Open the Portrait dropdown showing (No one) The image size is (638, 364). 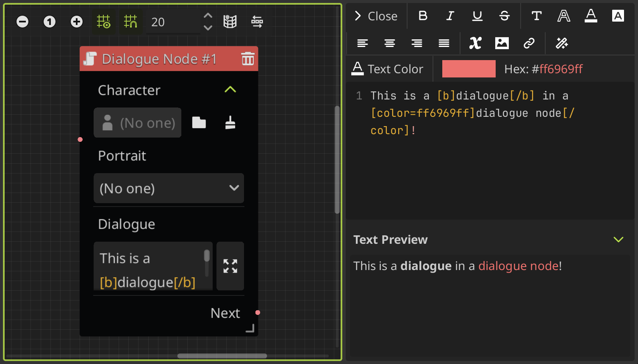pyautogui.click(x=169, y=188)
